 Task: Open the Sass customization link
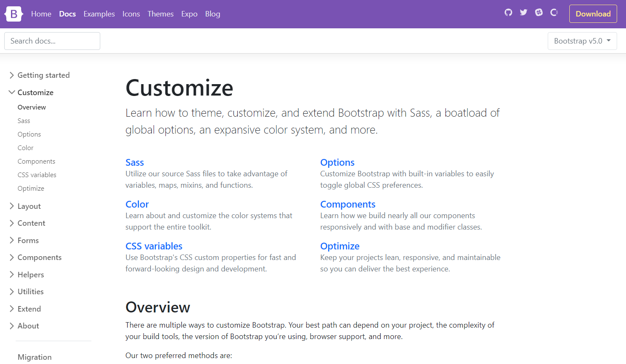[135, 162]
